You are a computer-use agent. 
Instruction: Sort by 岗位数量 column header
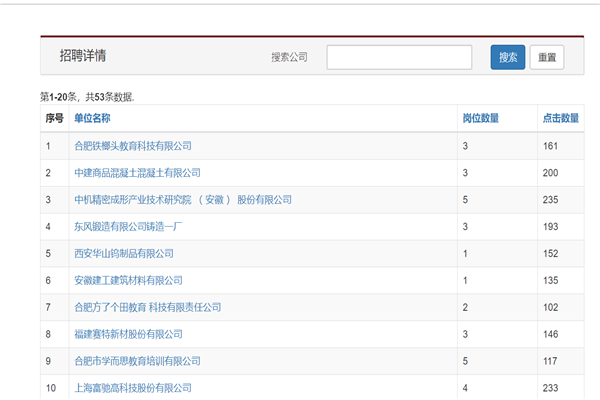pos(480,118)
